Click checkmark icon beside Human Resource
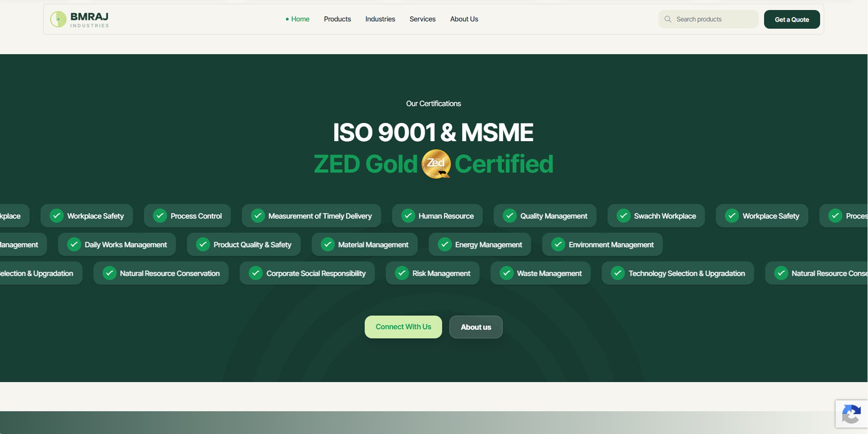Image resolution: width=868 pixels, height=434 pixels. (408, 216)
